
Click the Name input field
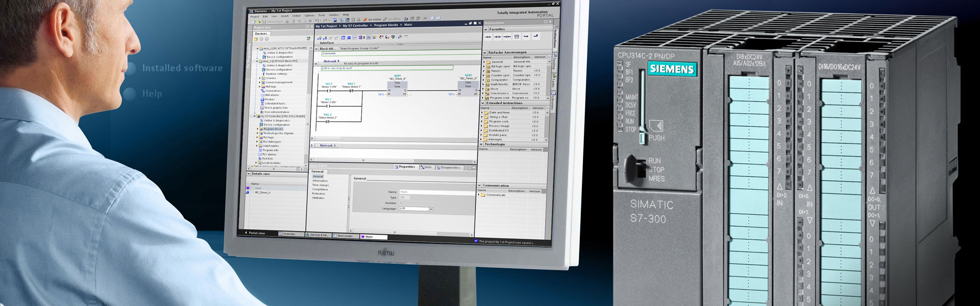[x=437, y=192]
